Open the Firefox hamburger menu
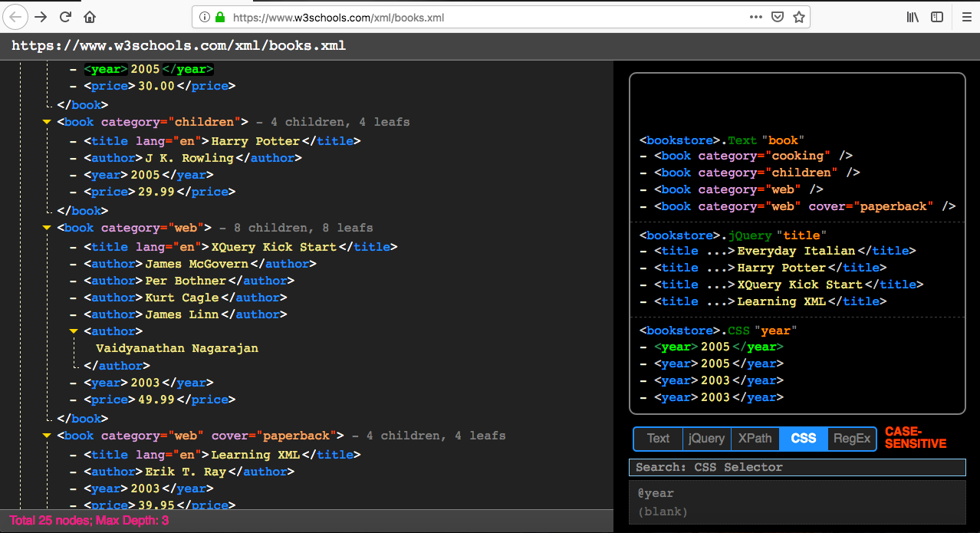 (966, 17)
